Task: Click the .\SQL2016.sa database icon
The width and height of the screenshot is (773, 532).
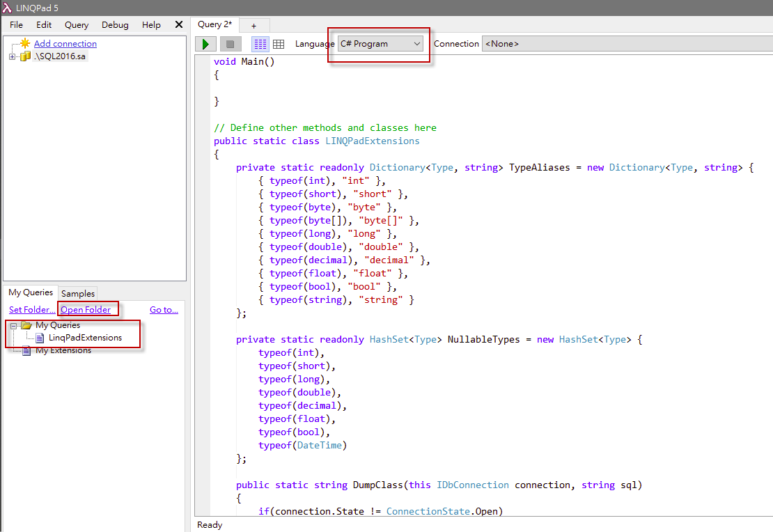Action: [25, 56]
